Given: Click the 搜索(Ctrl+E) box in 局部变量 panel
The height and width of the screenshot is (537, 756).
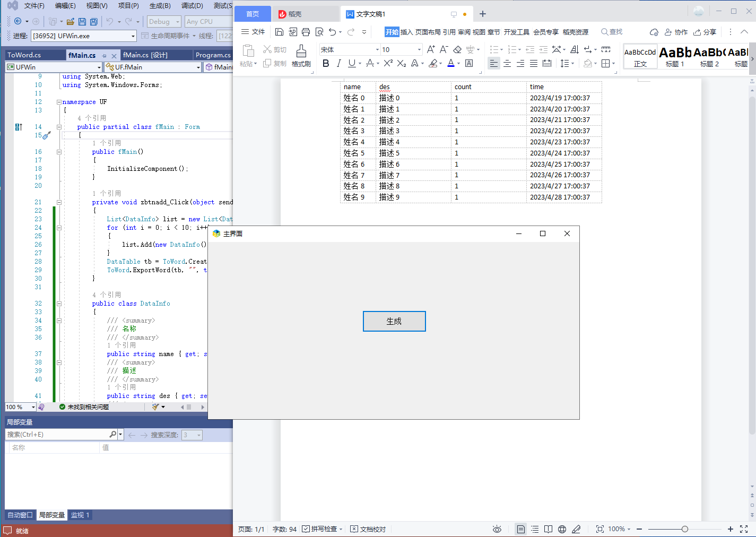Looking at the screenshot, I should (x=57, y=435).
